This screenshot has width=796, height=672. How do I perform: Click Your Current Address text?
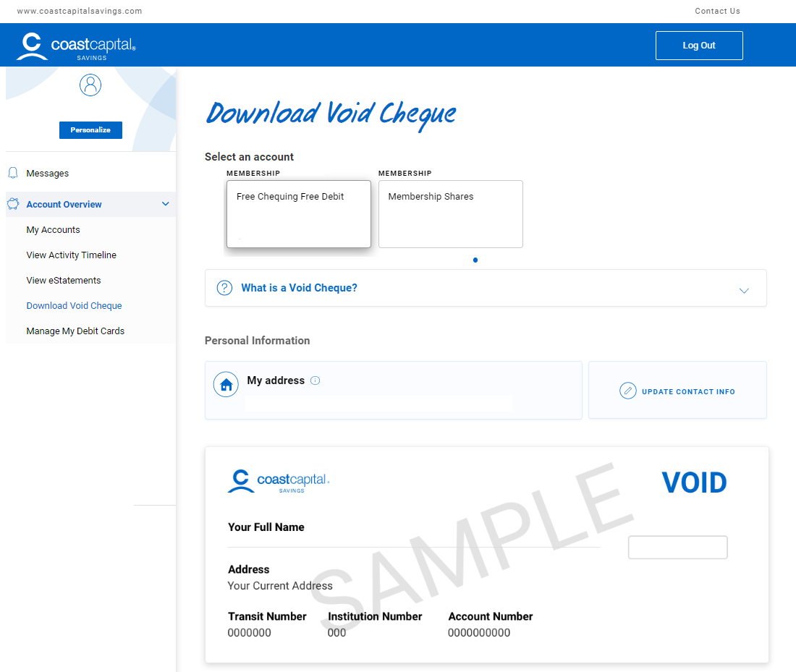tap(280, 586)
